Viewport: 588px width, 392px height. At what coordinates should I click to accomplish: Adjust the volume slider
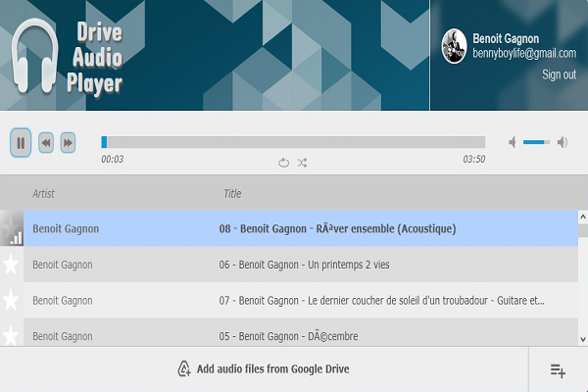(536, 142)
